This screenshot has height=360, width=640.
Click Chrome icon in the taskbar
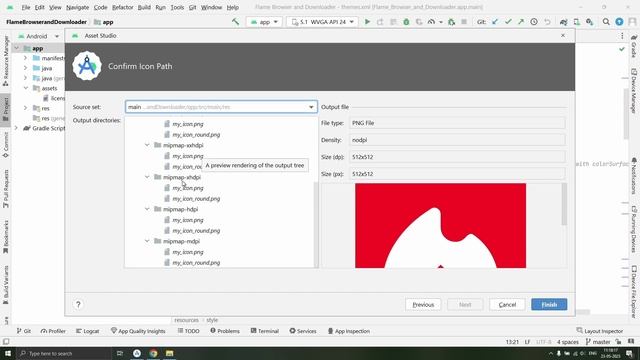pyautogui.click(x=153, y=353)
